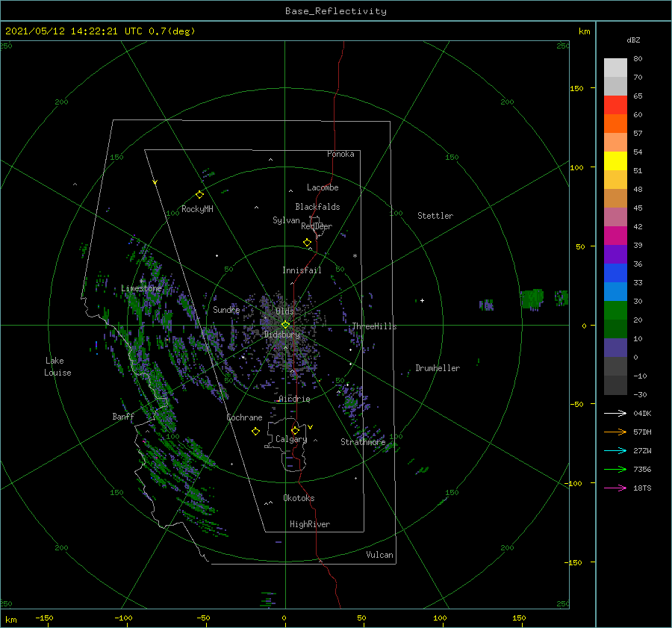Viewport: 672px width, 628px height.
Task: Click the orange 57DM arrow in legend
Action: tap(615, 432)
